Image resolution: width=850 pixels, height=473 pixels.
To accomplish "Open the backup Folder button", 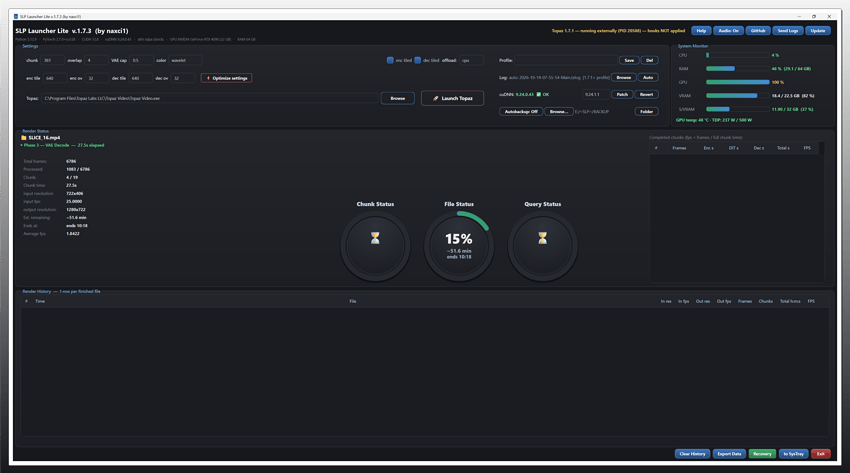I will (x=646, y=112).
